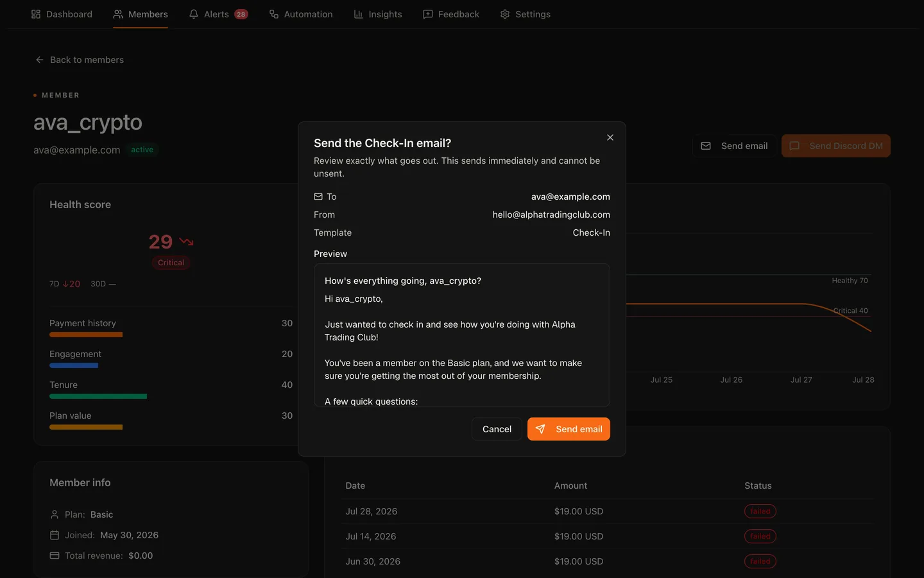The height and width of the screenshot is (578, 924).
Task: Click the Payment history score bar
Action: tap(86, 335)
